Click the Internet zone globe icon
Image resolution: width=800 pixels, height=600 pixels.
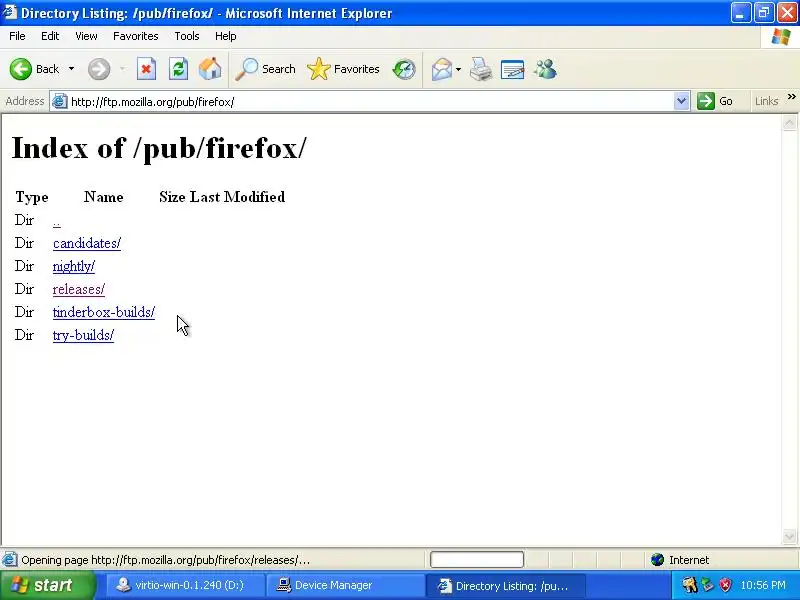pos(657,560)
